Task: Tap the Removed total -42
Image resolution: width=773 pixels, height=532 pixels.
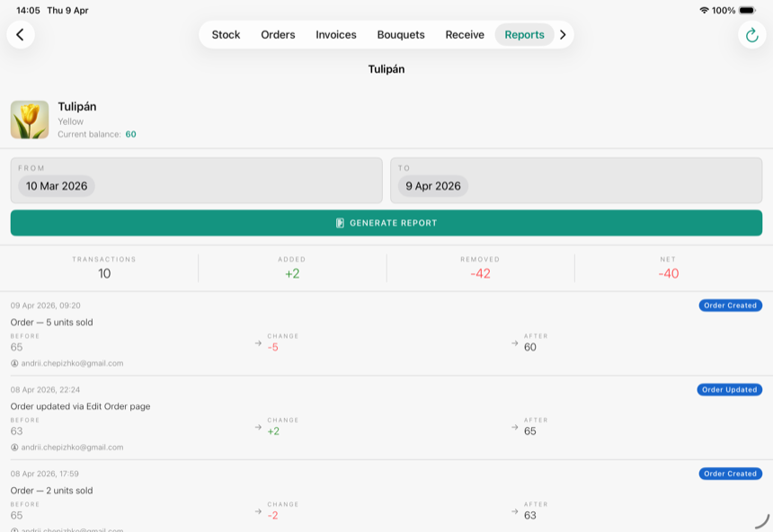Action: 480,274
